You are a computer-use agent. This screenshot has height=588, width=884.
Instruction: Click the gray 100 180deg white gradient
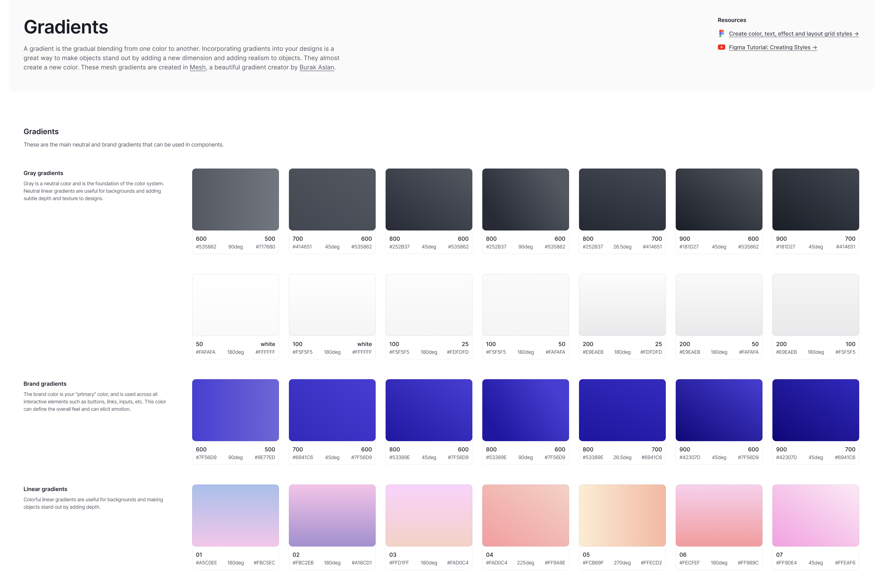tap(332, 305)
